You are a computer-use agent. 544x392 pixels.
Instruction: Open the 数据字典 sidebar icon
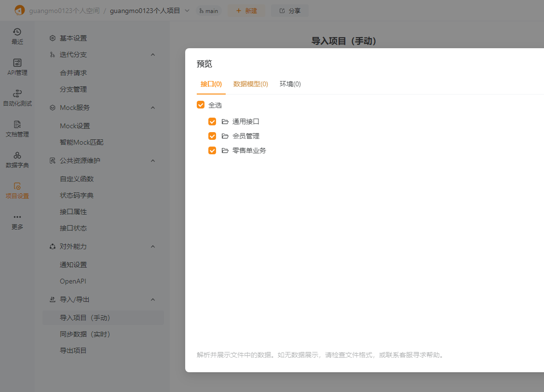click(x=17, y=155)
